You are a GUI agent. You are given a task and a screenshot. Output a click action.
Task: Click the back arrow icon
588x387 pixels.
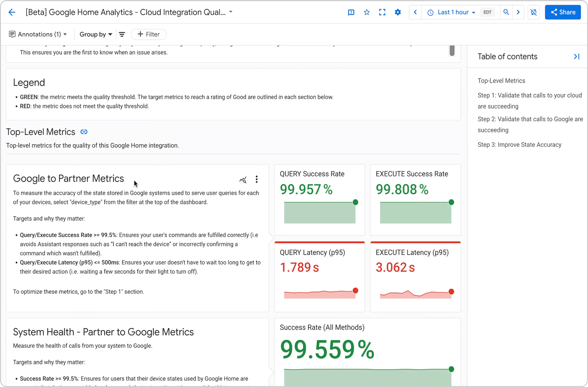12,12
